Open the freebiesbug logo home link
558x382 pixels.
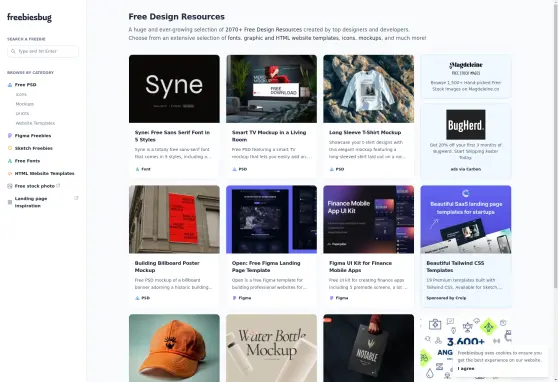point(29,17)
